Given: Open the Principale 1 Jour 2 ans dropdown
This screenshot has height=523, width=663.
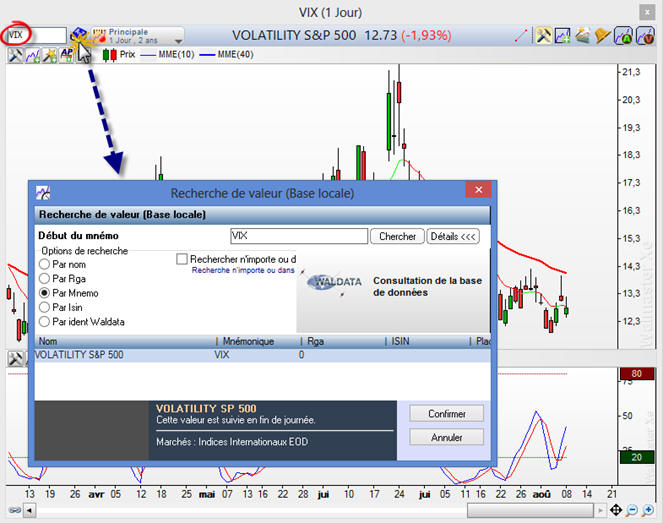Looking at the screenshot, I should (139, 36).
